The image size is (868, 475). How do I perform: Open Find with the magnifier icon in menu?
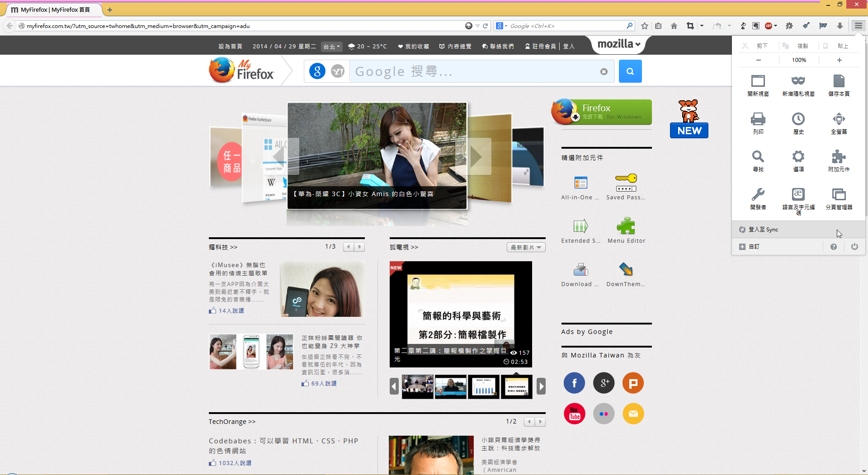click(758, 160)
